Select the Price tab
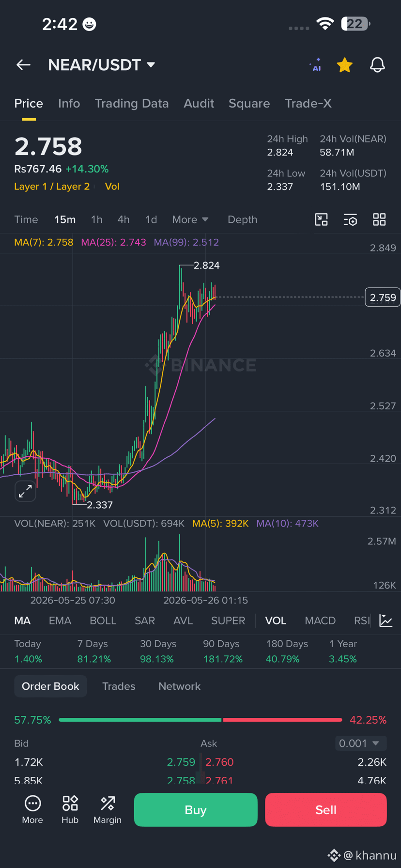 (29, 103)
